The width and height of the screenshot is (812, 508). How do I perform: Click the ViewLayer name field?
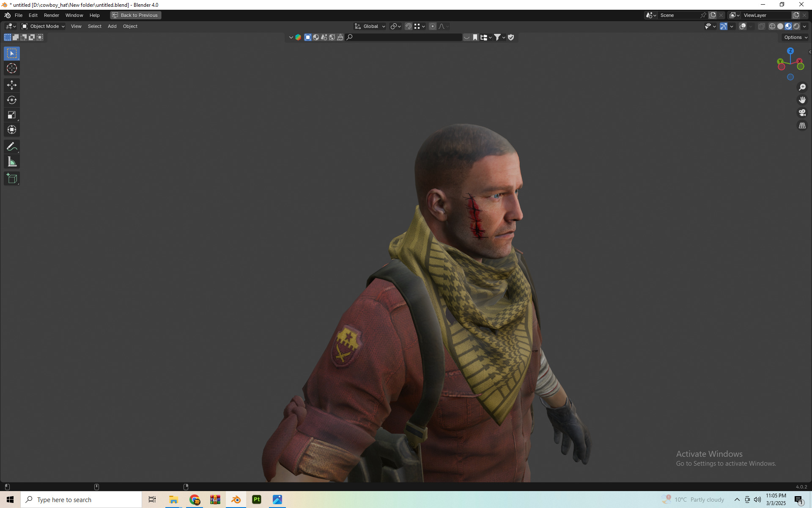pos(765,15)
